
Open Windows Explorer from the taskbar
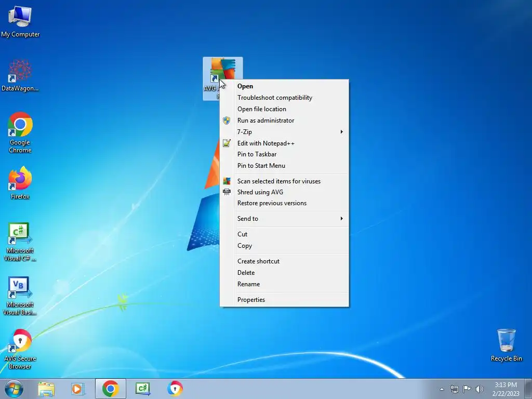pos(46,389)
